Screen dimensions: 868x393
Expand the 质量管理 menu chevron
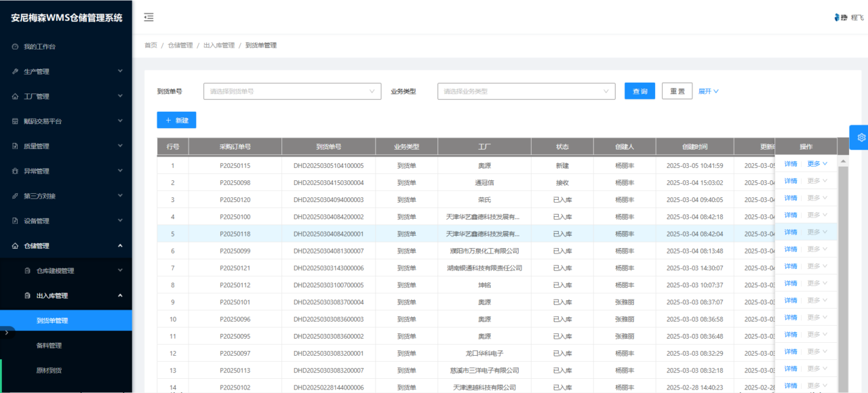[x=120, y=146]
